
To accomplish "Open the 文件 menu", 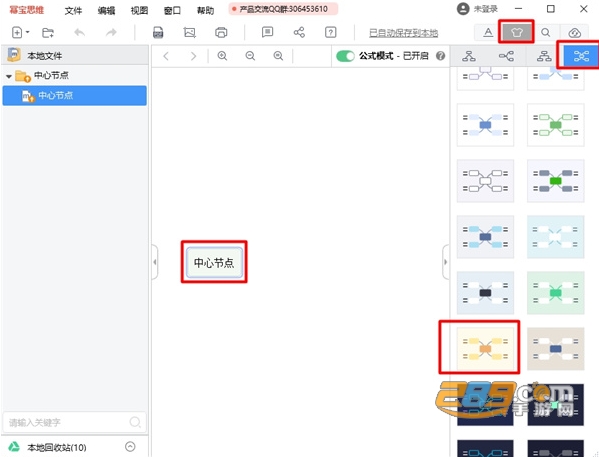I will coord(73,10).
